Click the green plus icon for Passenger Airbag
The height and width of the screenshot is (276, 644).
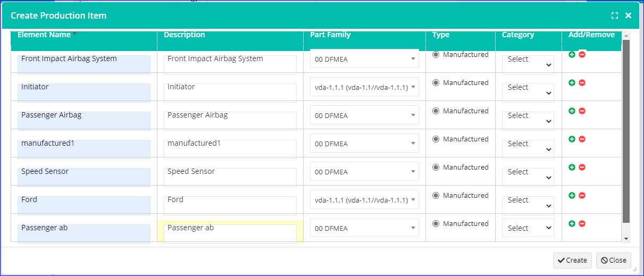point(572,111)
